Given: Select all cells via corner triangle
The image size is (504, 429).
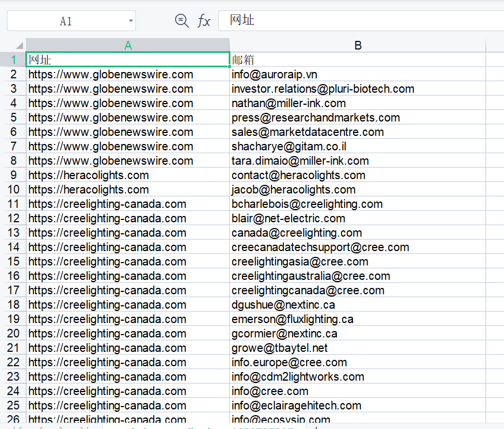Looking at the screenshot, I should pos(20,45).
